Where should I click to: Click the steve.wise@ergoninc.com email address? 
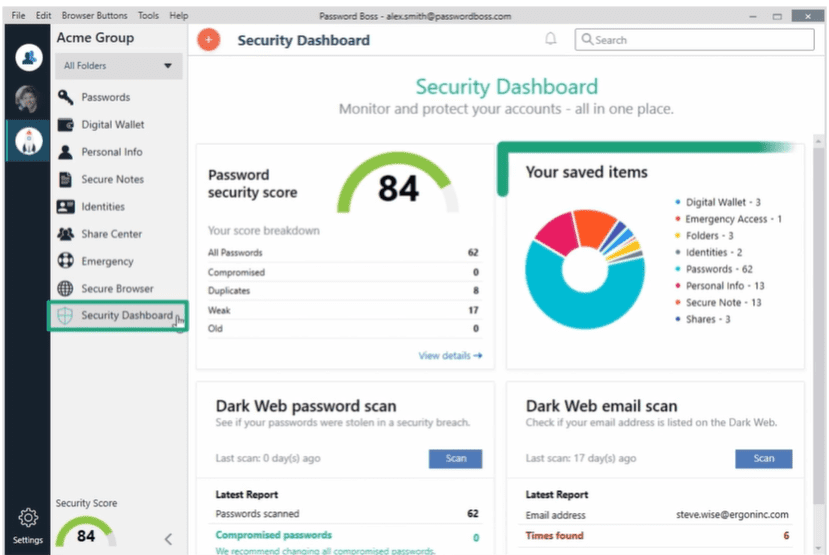tap(732, 515)
